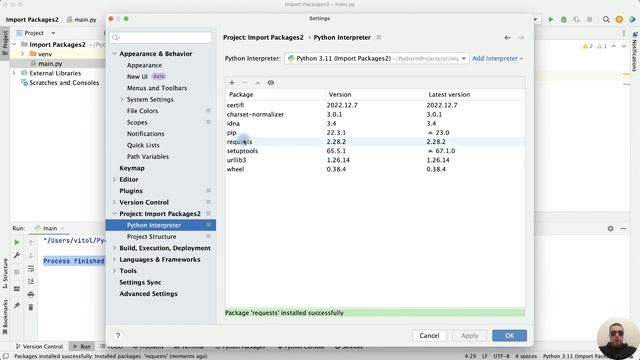Click the soft-wrap icon in Run panel

(x=31, y=269)
